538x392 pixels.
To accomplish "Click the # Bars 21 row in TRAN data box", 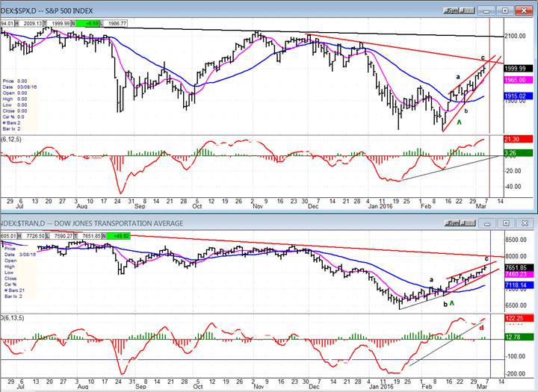I will [15, 290].
